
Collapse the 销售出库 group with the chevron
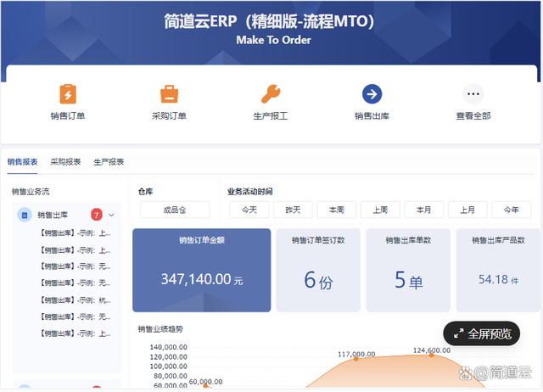click(111, 215)
